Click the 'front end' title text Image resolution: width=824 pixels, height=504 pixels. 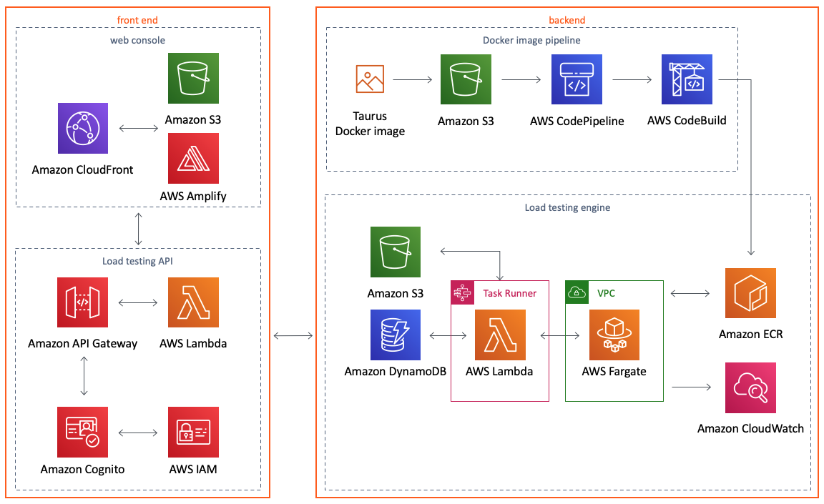(137, 20)
